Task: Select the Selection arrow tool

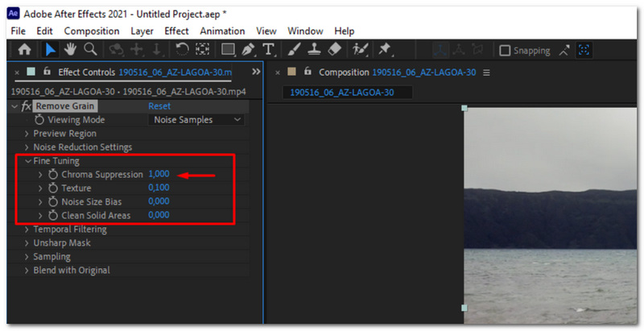Action: click(51, 50)
